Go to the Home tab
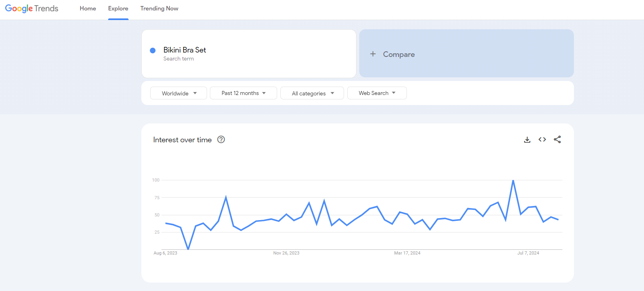644x291 pixels. (x=88, y=8)
